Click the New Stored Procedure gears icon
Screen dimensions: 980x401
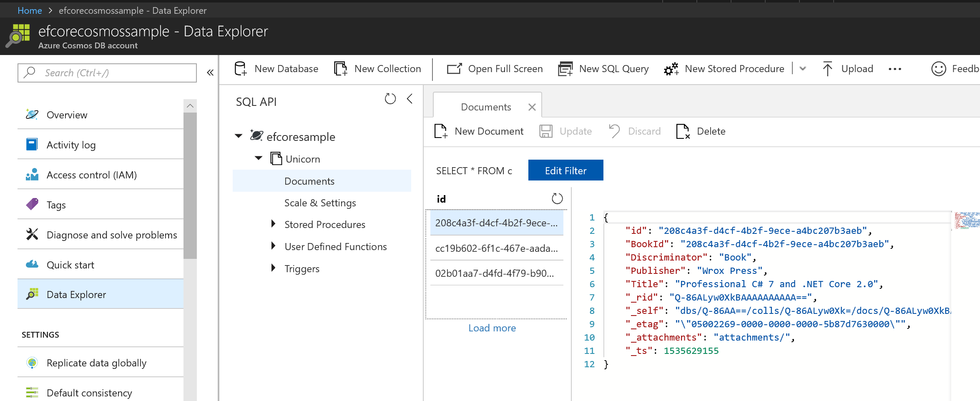671,69
